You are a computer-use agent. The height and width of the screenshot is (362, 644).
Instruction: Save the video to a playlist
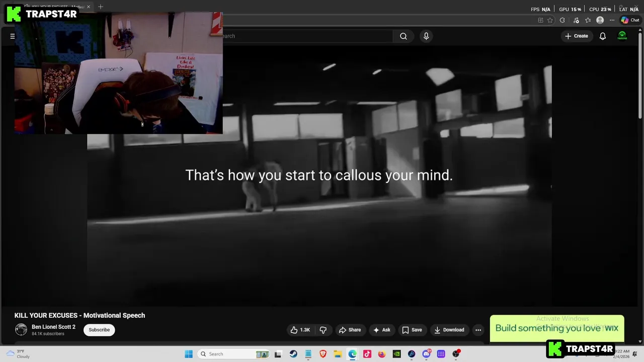(412, 330)
